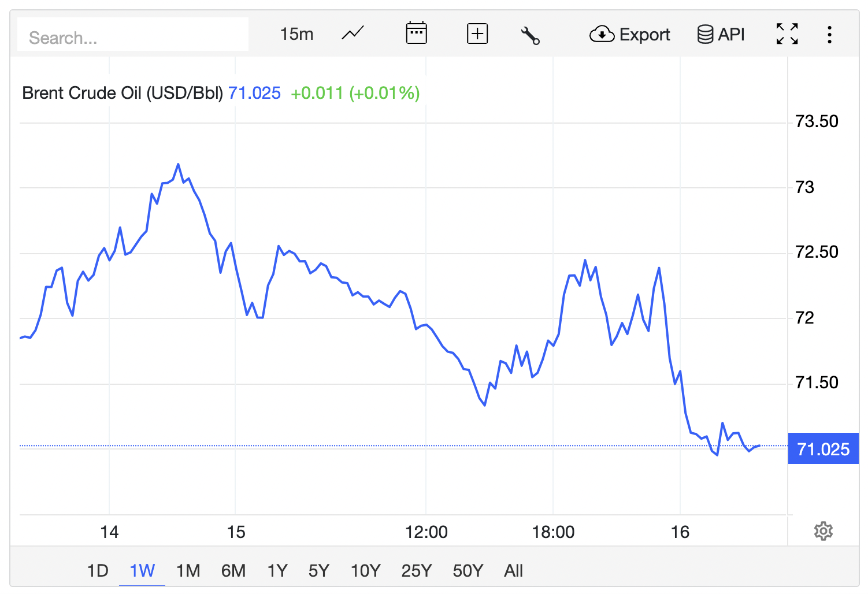
Task: Click the green +0.011 (+0.01%) change
Action: click(355, 93)
